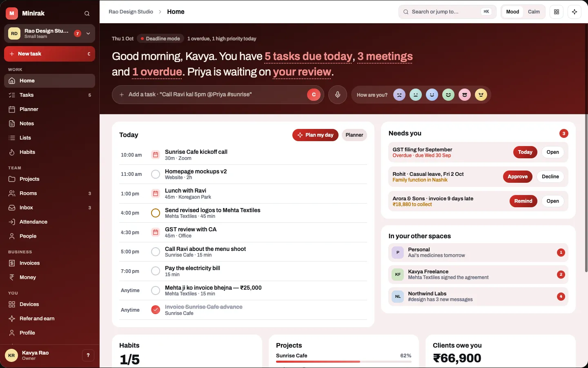Open Habits in sidebar
Screen dimensions: 588x368
click(49, 152)
